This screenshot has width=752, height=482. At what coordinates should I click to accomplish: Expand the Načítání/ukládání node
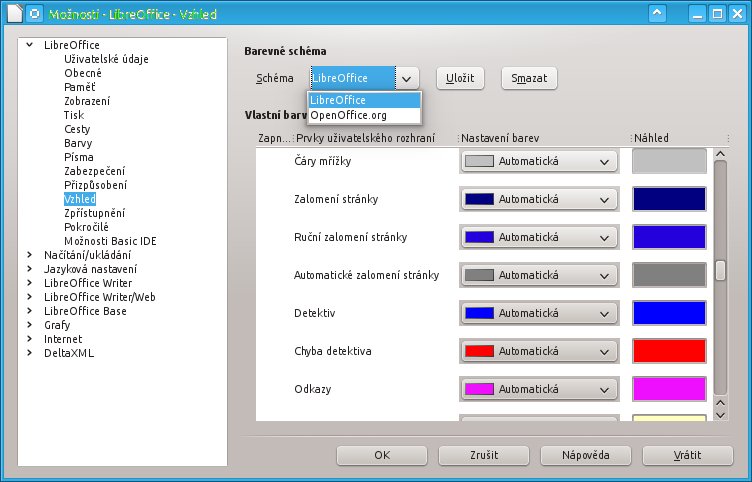coord(30,255)
